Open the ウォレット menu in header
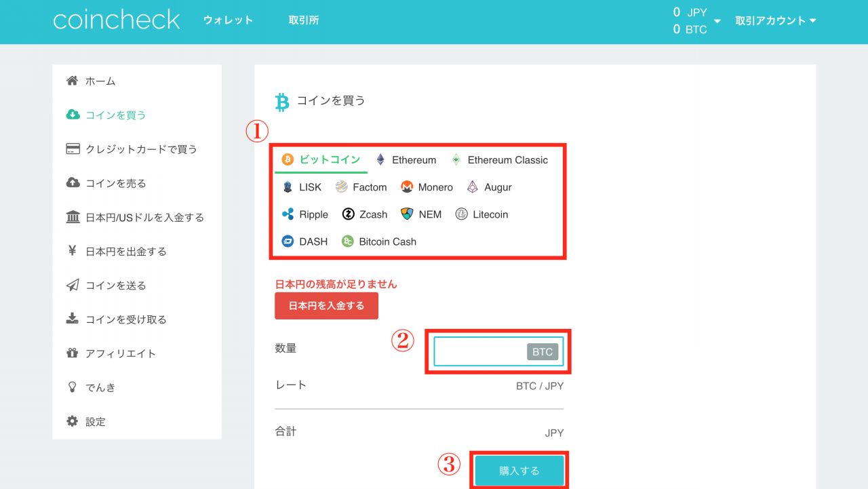 tap(229, 20)
